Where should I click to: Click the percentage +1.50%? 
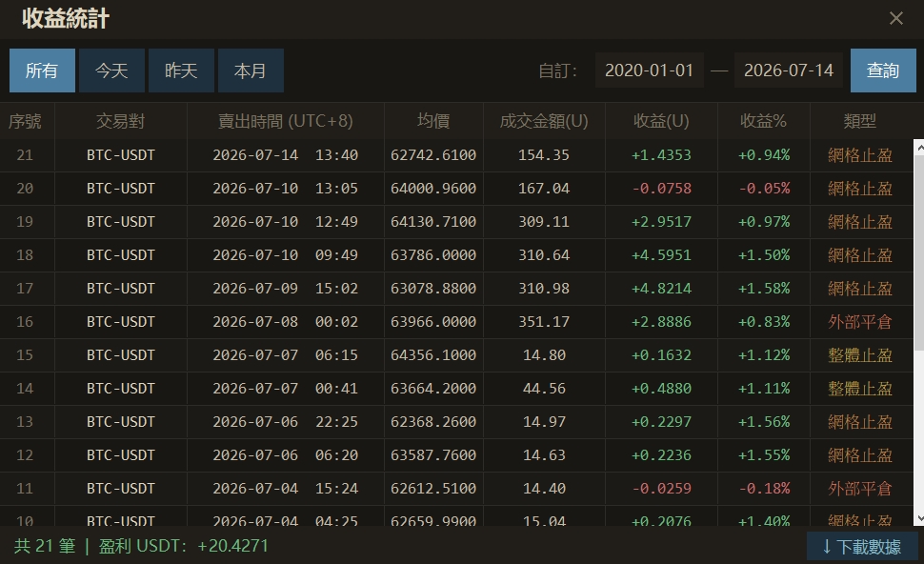coord(764,255)
